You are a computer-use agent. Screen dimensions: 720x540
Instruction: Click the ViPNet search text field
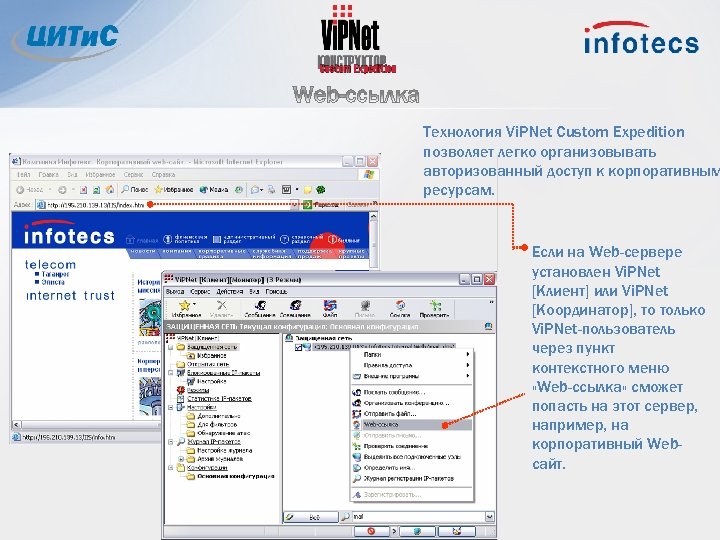(x=418, y=517)
